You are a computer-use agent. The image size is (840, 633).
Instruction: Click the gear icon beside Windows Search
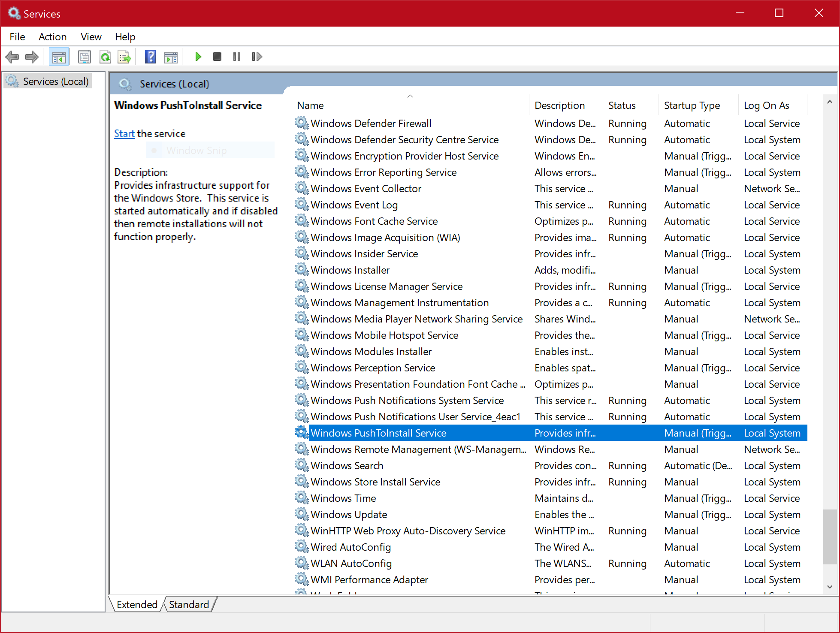(x=302, y=465)
